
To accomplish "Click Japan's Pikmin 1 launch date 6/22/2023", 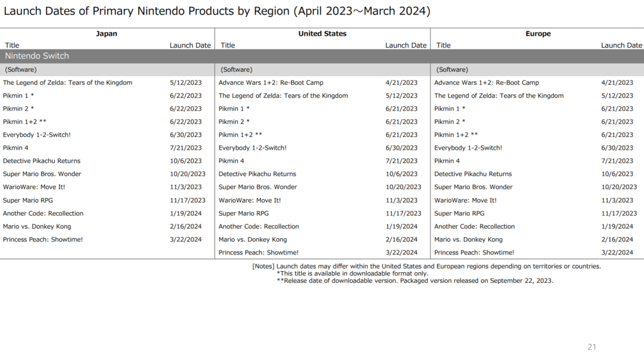I will click(x=186, y=96).
